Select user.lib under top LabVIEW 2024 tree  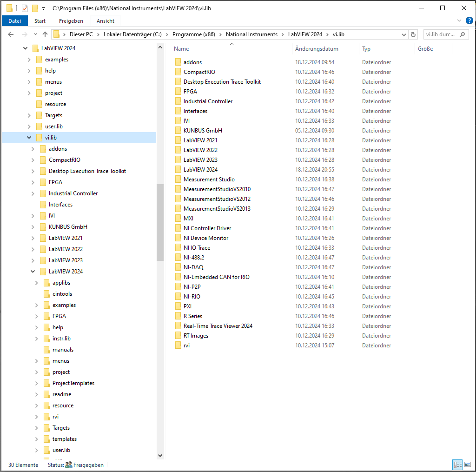coord(54,126)
